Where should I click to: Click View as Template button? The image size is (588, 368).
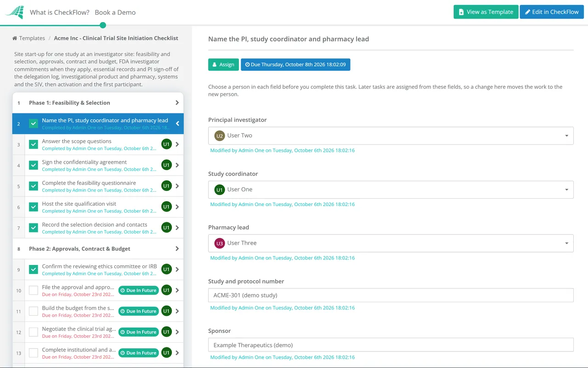coord(486,12)
